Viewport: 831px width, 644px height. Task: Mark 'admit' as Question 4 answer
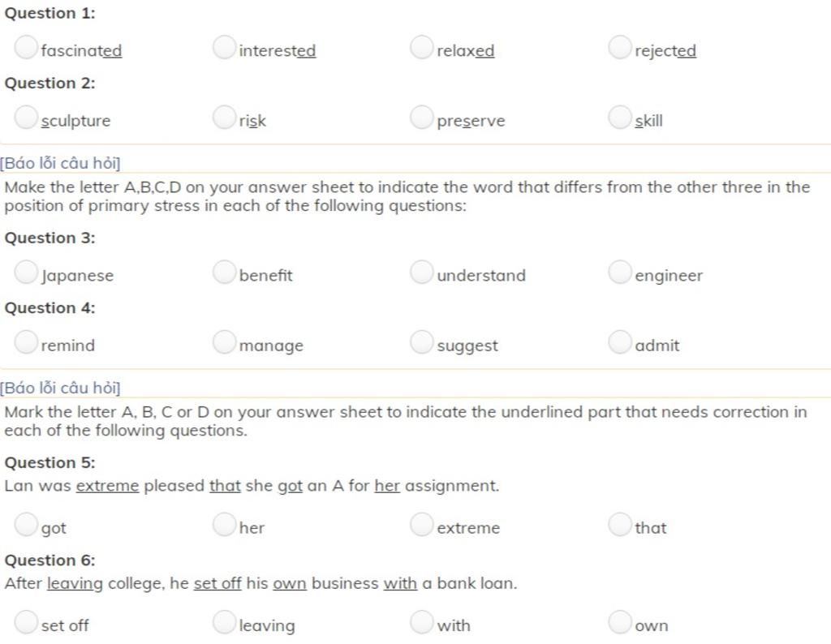coord(620,341)
